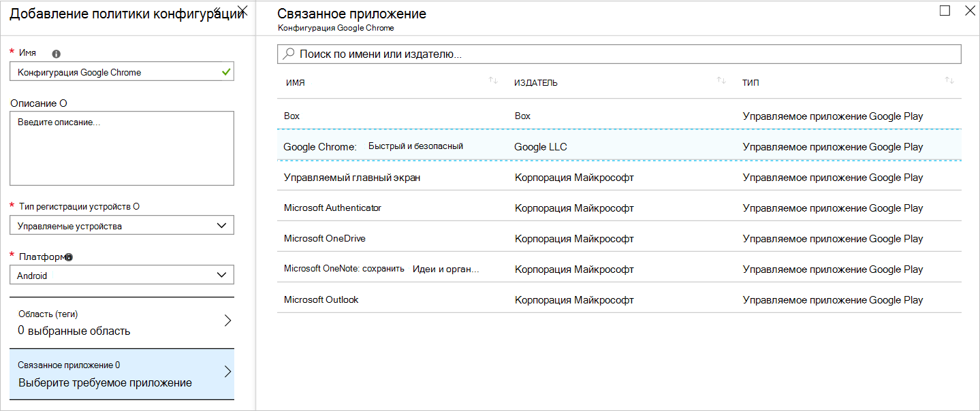Click info icon next to Имя label
Viewport: 980px width, 411px height.
click(57, 54)
